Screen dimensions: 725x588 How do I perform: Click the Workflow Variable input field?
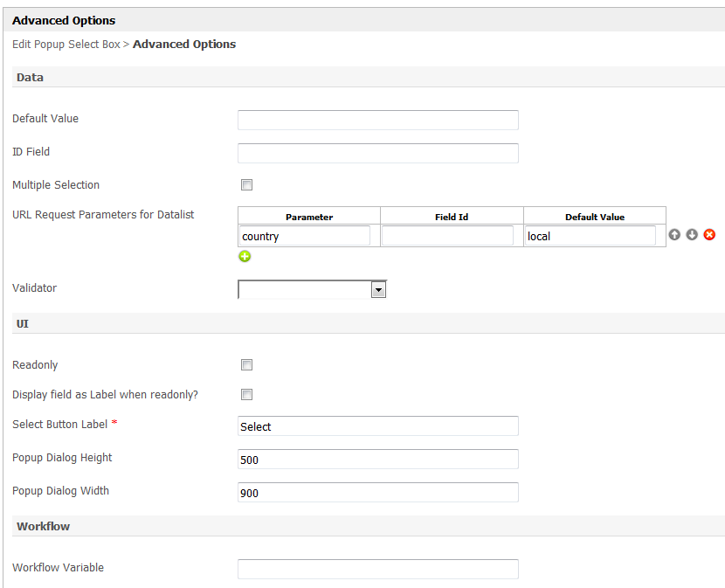(377, 569)
